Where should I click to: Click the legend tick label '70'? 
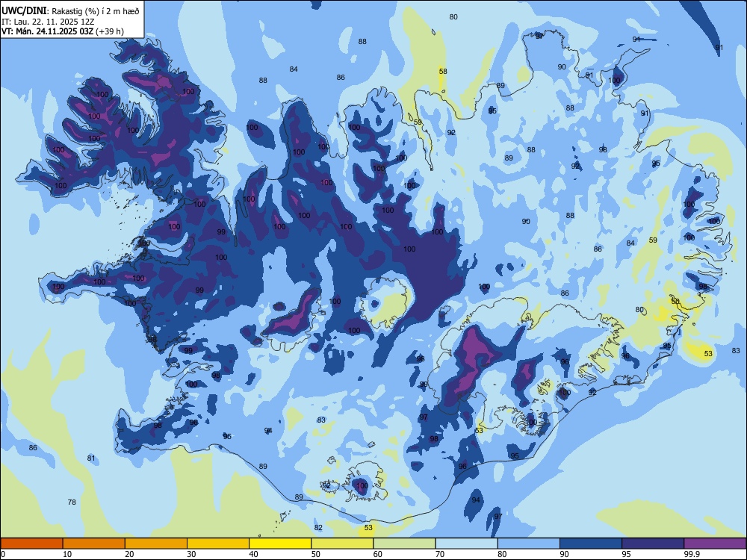440,554
